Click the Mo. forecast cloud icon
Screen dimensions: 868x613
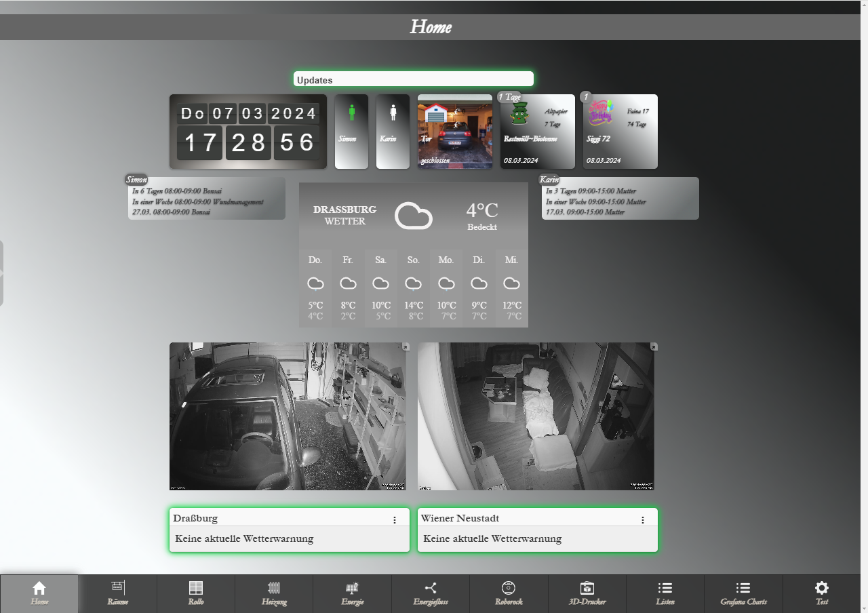[x=446, y=283]
